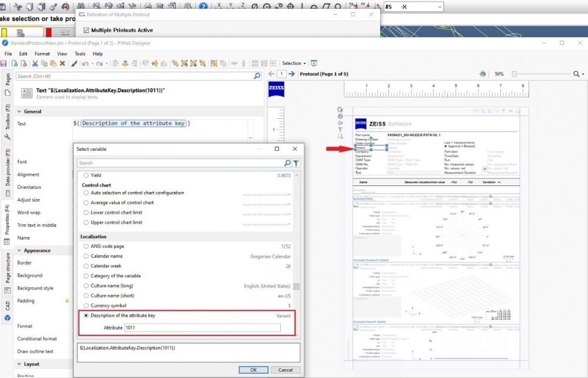Open the Format menu

pyautogui.click(x=42, y=54)
